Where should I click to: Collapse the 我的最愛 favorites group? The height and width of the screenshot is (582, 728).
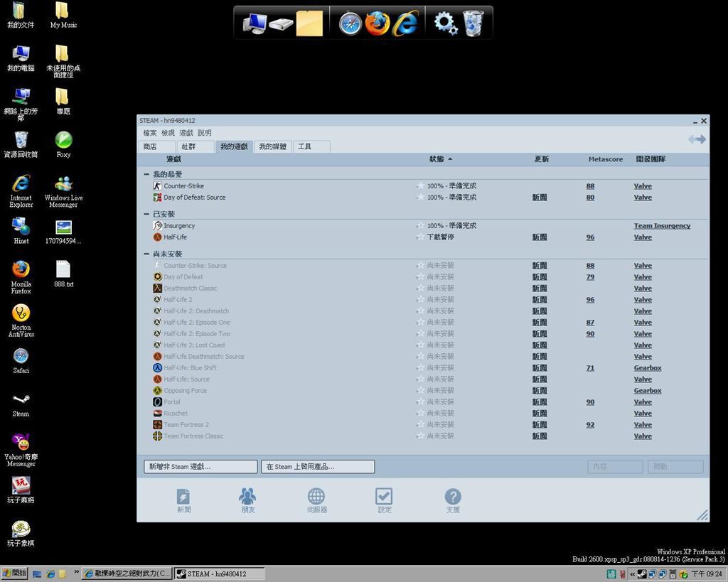(x=146, y=175)
